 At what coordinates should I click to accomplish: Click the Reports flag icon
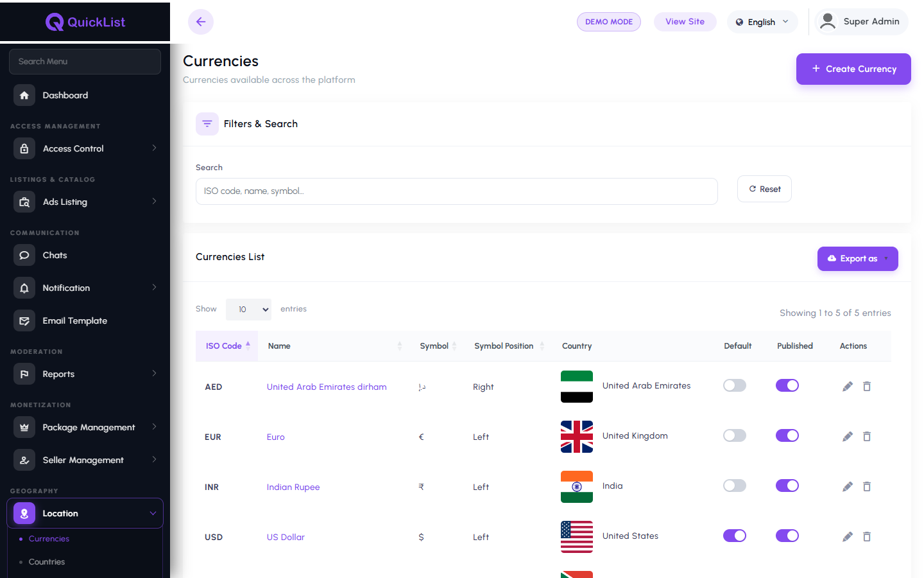tap(24, 374)
